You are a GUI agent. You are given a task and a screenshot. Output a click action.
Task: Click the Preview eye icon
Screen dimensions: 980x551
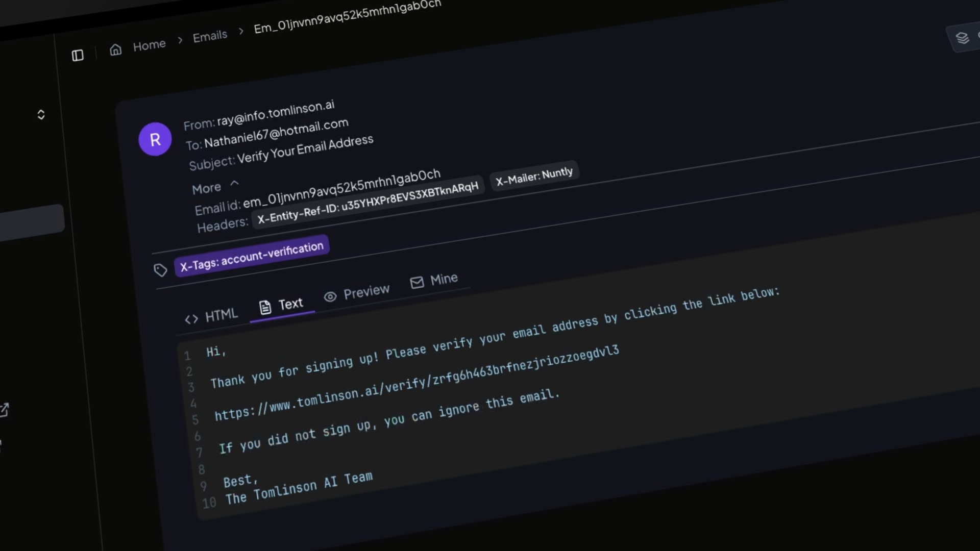330,296
